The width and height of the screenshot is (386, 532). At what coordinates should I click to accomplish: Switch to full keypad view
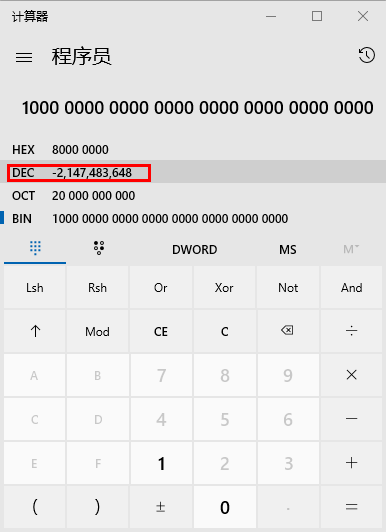point(35,248)
